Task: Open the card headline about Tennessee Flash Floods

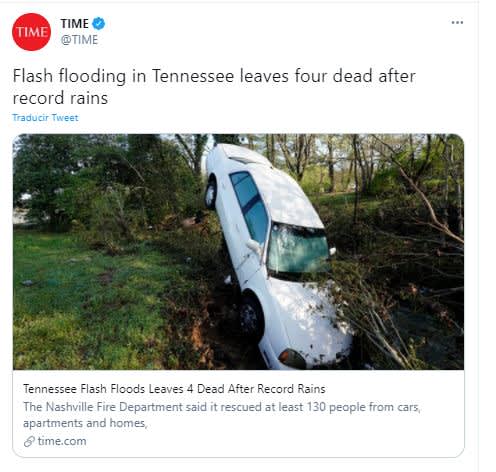Action: click(x=174, y=389)
